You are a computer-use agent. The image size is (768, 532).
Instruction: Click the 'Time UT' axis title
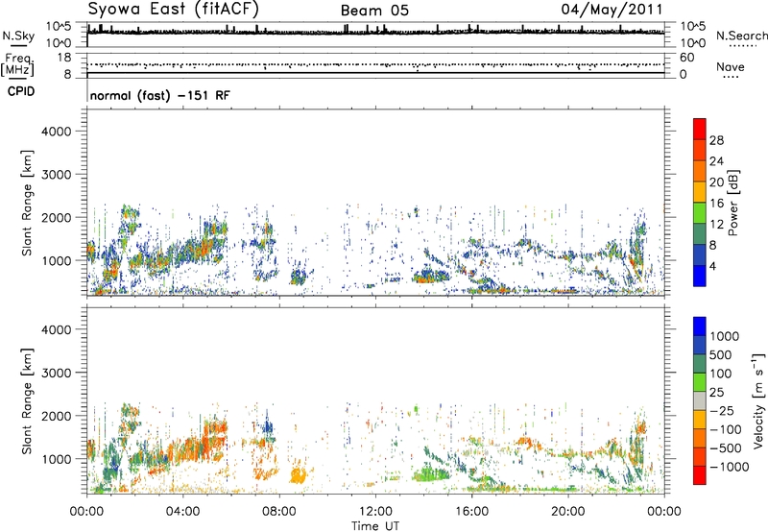tap(375, 526)
